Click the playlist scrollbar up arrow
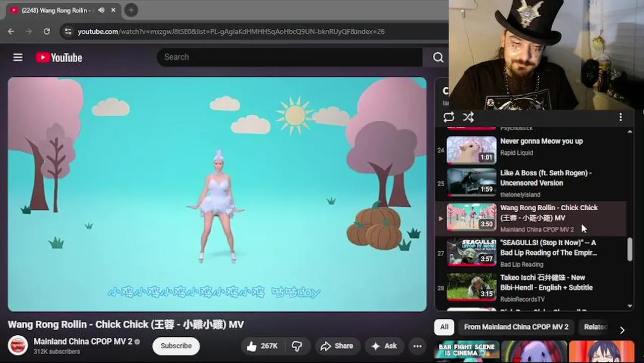Viewport: 644px width, 363px height. point(630,131)
